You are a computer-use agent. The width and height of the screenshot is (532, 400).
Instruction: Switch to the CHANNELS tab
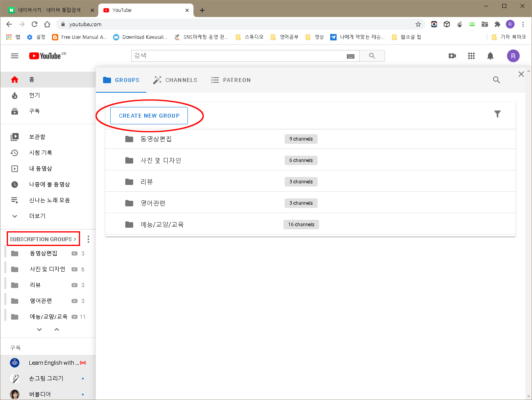(175, 80)
